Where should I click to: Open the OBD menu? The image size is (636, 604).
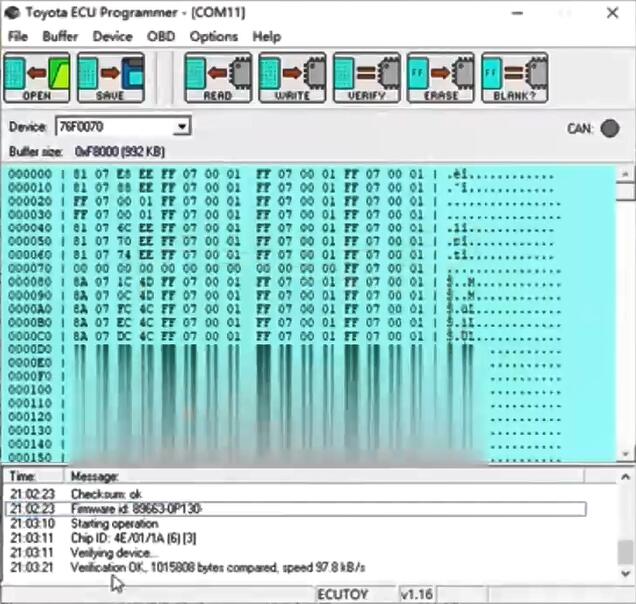[x=161, y=37]
